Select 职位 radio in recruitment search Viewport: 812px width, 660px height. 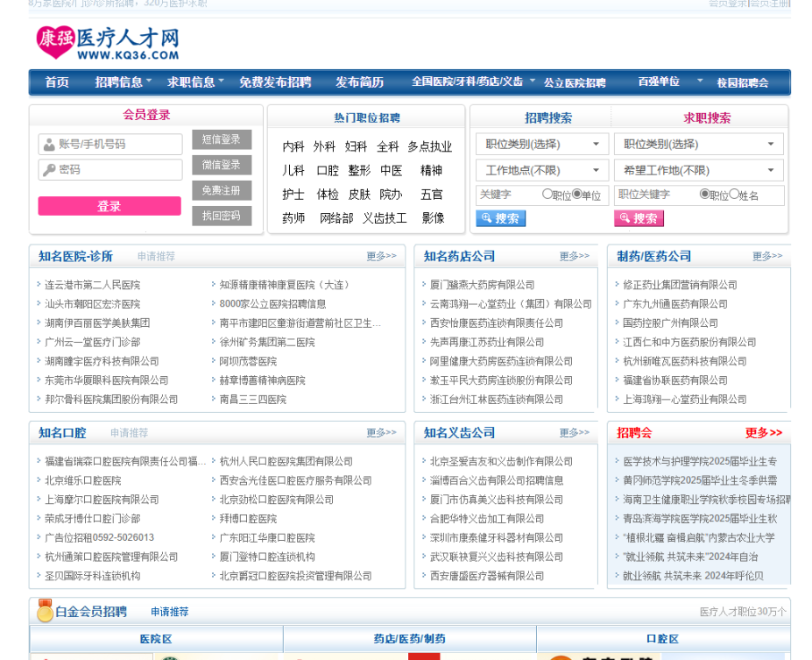tap(547, 195)
